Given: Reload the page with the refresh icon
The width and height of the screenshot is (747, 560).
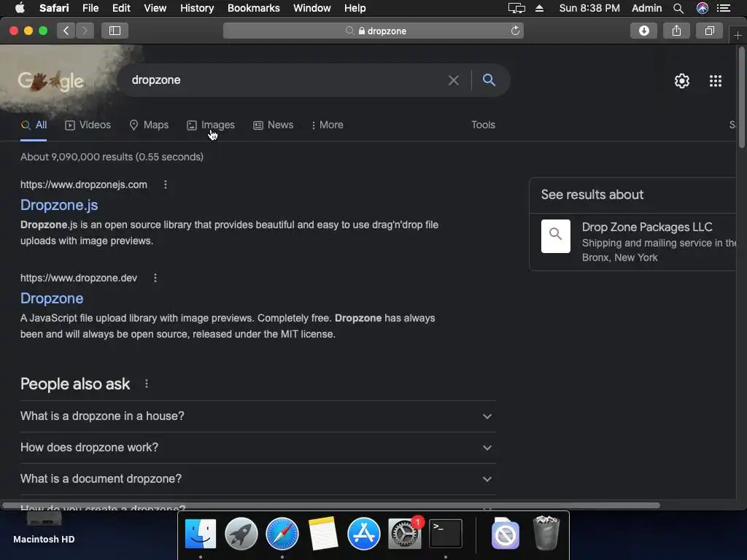Looking at the screenshot, I should point(515,31).
